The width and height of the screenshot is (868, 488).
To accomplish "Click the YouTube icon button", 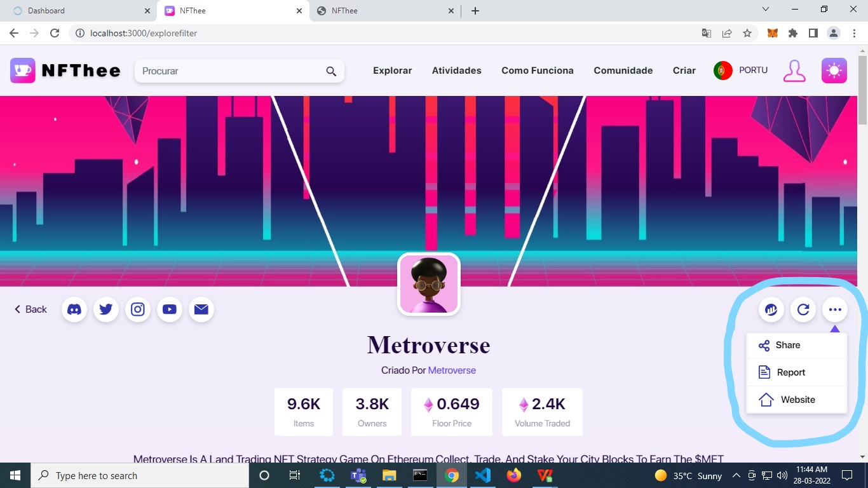I will [170, 309].
